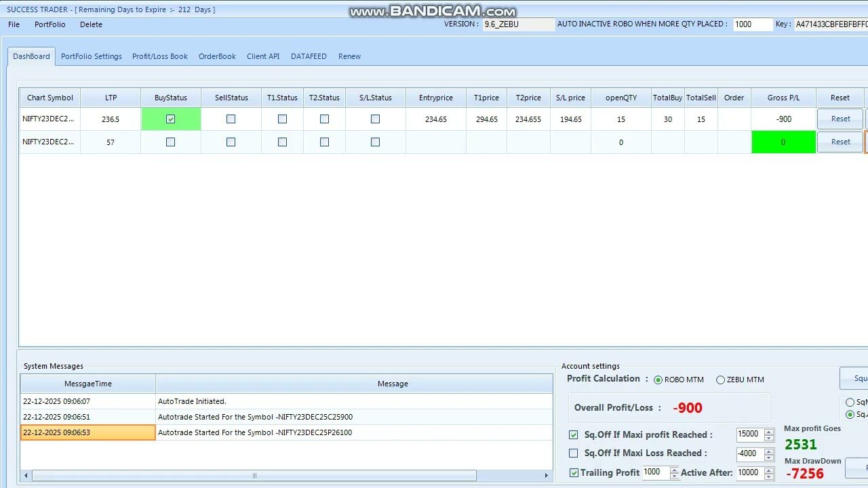Image resolution: width=868 pixels, height=488 pixels.
Task: Open the File menu
Action: point(14,24)
